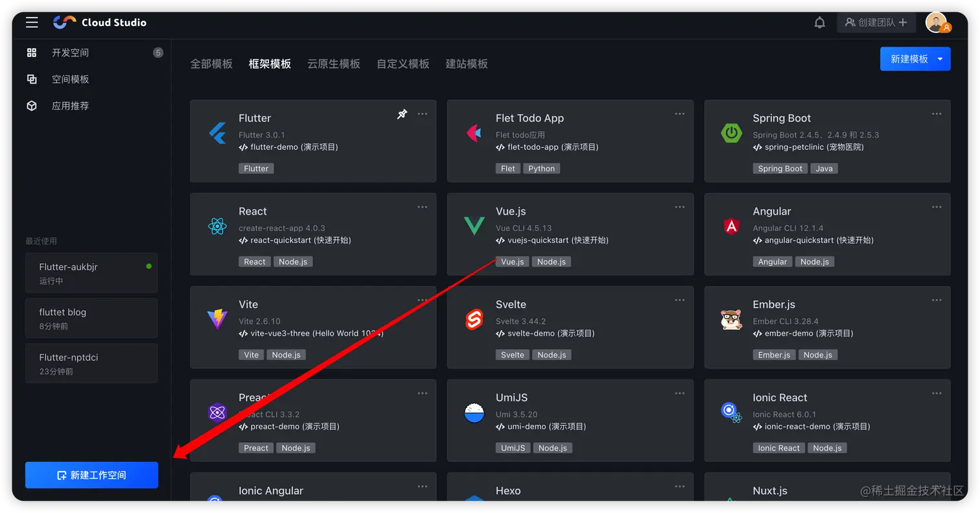Open the flutter-demo repository link
The width and height of the screenshot is (980, 513).
coord(288,147)
